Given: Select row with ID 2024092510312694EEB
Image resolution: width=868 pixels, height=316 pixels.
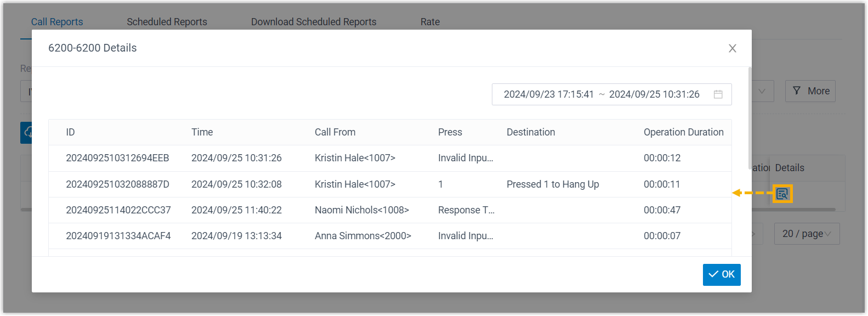Looking at the screenshot, I should pyautogui.click(x=117, y=158).
